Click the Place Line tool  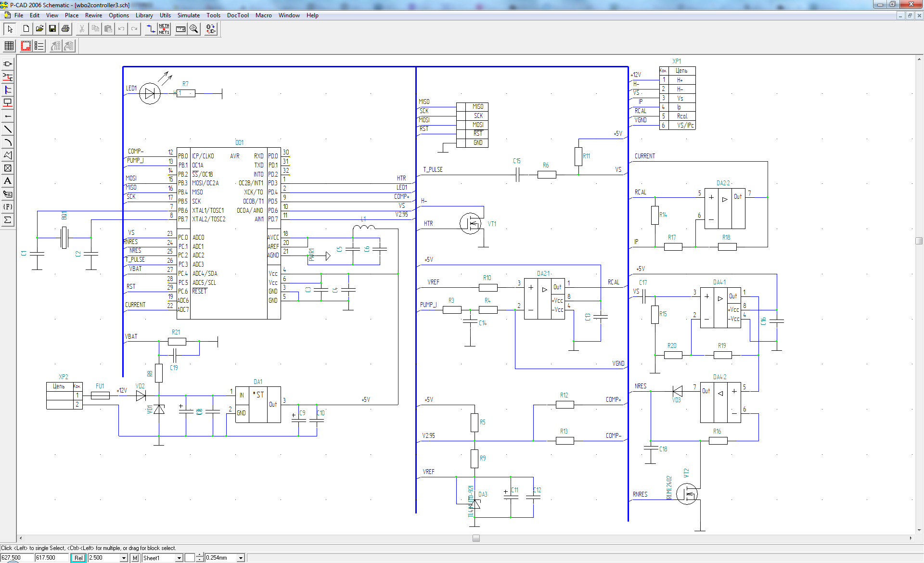click(x=8, y=129)
